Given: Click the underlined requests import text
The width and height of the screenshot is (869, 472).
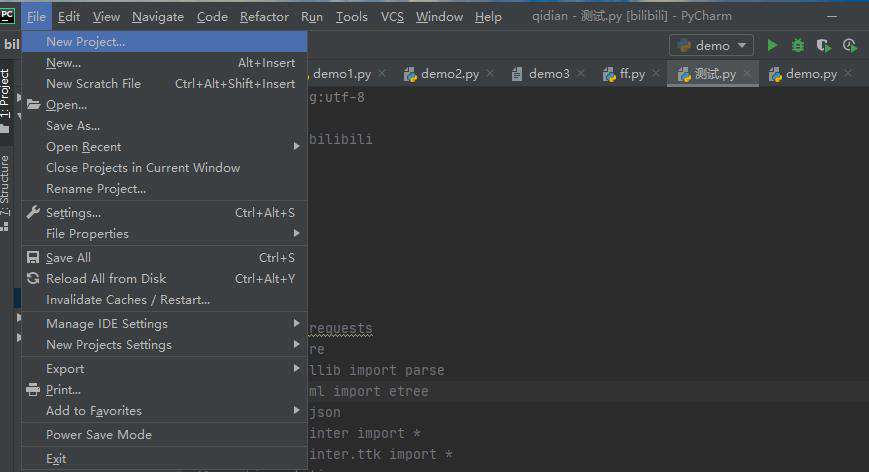Looking at the screenshot, I should click(340, 328).
